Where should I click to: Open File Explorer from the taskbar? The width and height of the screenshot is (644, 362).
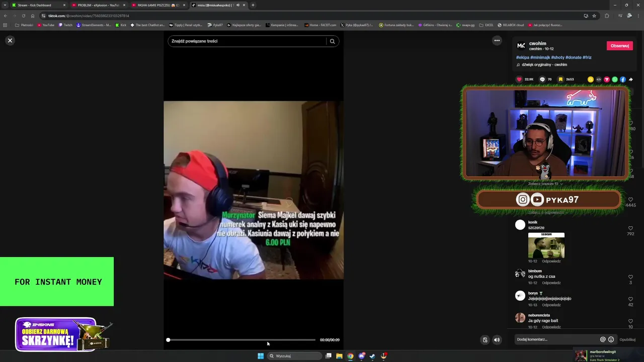[x=339, y=356]
